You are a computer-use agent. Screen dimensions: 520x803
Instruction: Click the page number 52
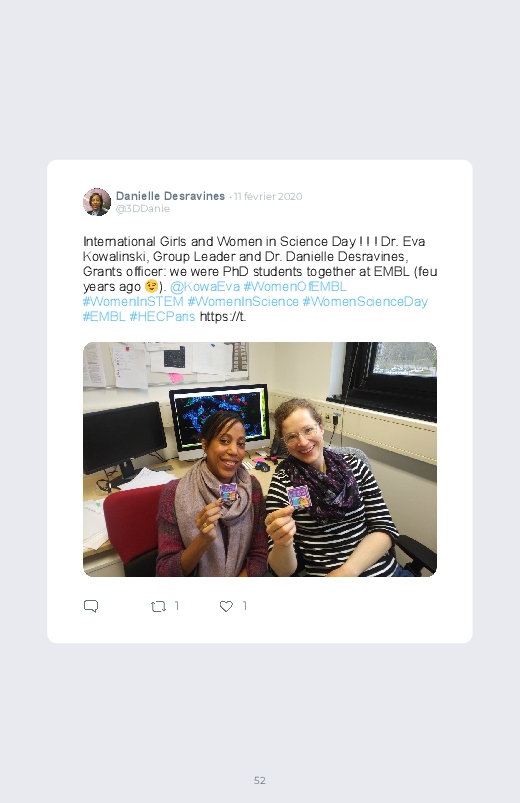pyautogui.click(x=260, y=780)
